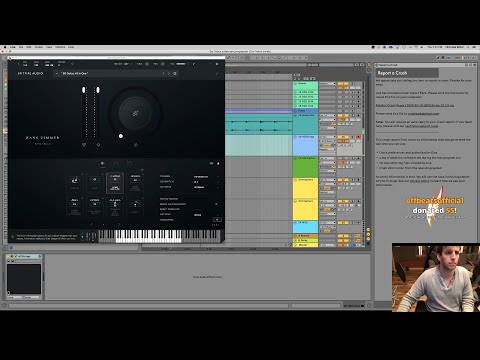Image resolution: width=480 pixels, height=360 pixels.
Task: Open the input dropdown of the light blue track
Action: point(328,137)
